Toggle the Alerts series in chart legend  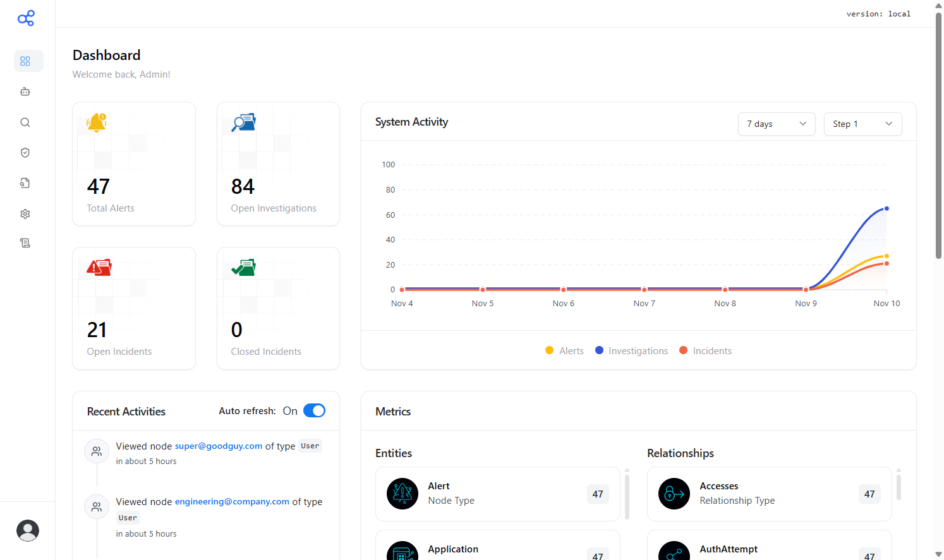pyautogui.click(x=564, y=350)
